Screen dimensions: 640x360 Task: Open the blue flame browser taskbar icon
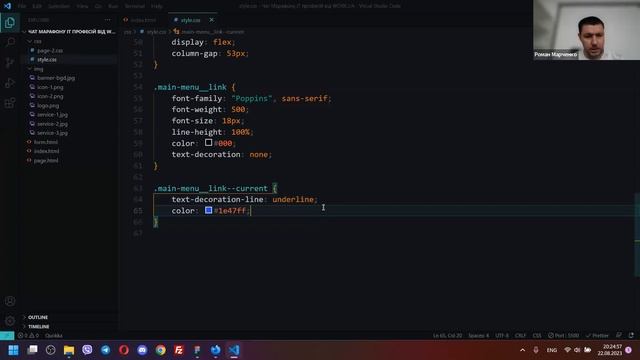tap(216, 350)
